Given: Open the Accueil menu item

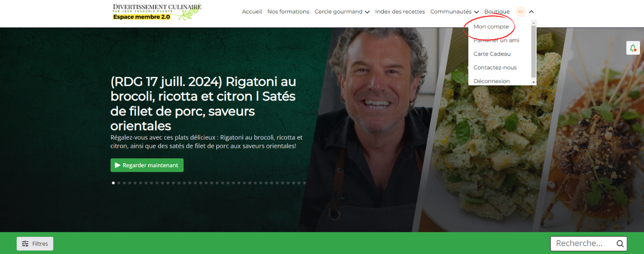Looking at the screenshot, I should [x=252, y=11].
